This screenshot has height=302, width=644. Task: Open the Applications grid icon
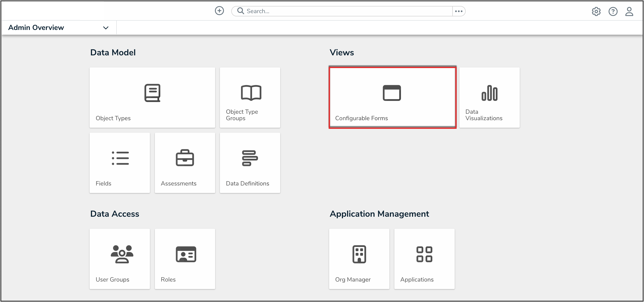(424, 254)
